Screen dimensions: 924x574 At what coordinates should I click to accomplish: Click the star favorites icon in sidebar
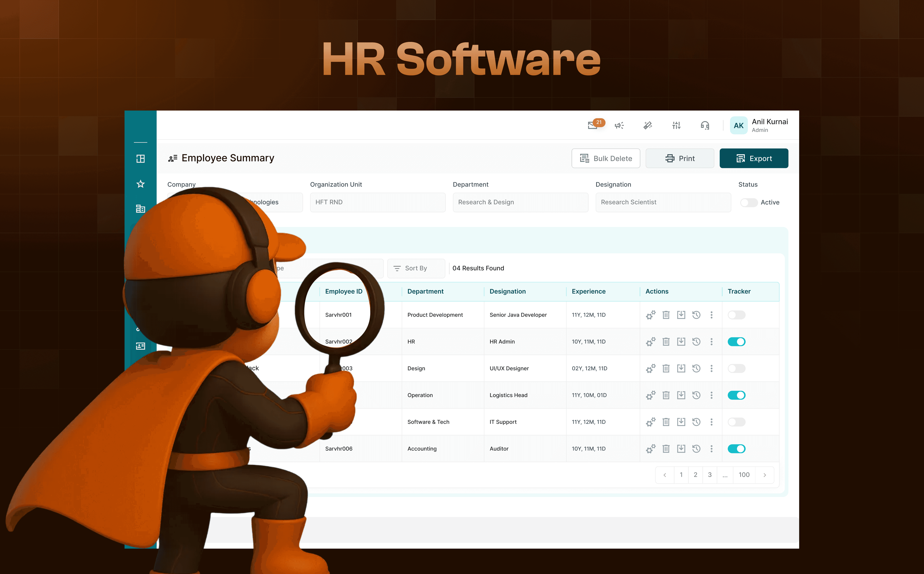point(141,184)
